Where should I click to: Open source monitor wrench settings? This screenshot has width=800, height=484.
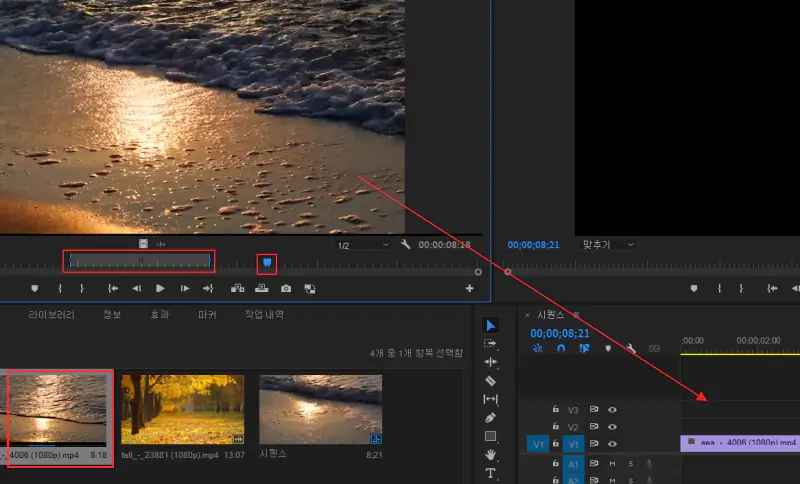tap(405, 244)
